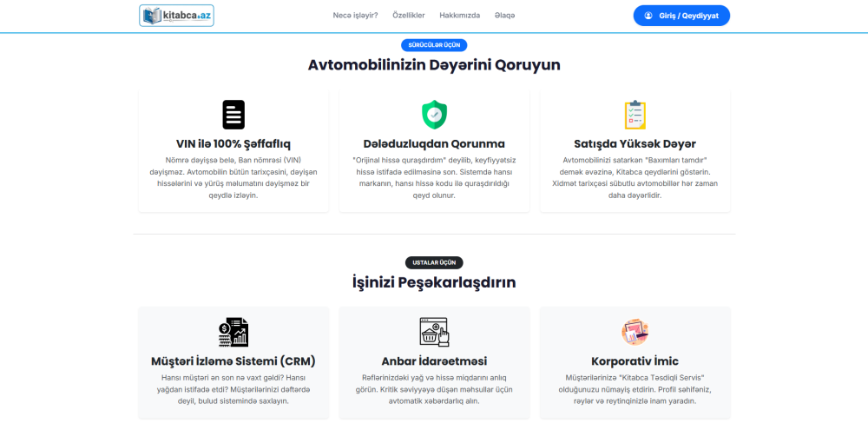868x430 pixels.
Task: Click the description starting "Müştərilərinizə Kitabca Təsdiqli Servis"
Action: (x=635, y=389)
